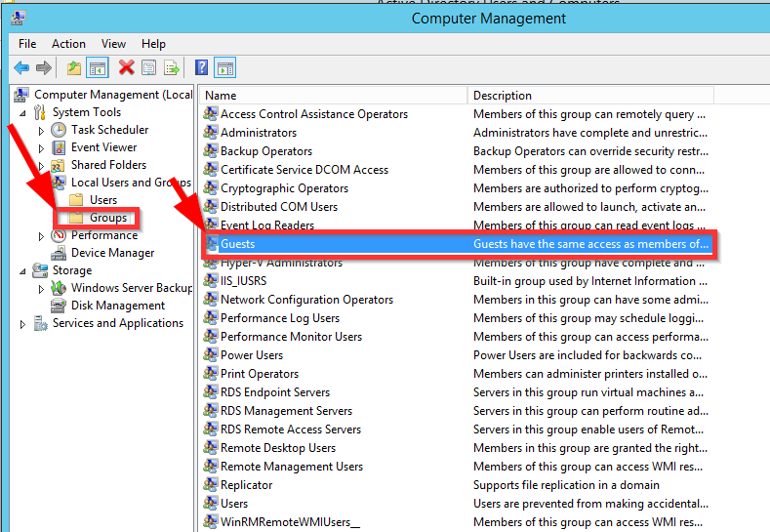Click the Back arrow toolbar icon

click(20, 67)
